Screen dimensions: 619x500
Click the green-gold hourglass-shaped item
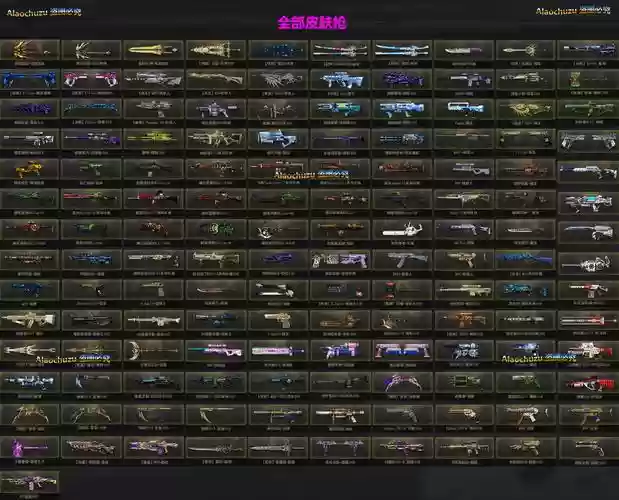point(588,80)
